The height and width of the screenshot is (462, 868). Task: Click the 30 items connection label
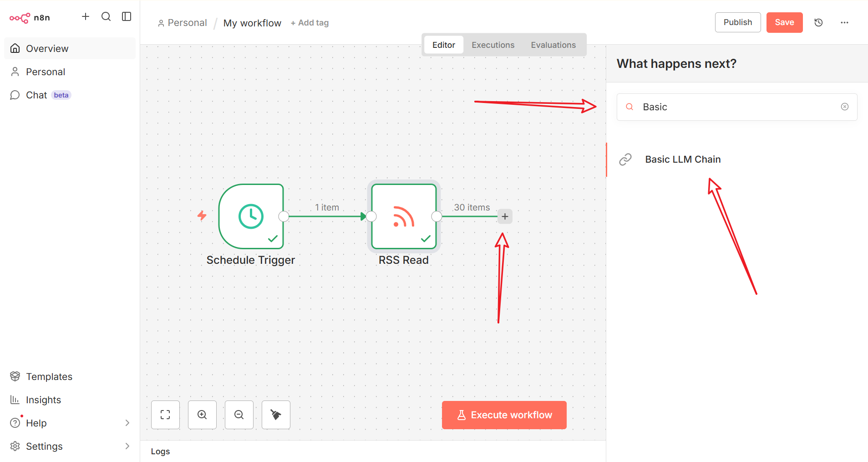pos(472,207)
